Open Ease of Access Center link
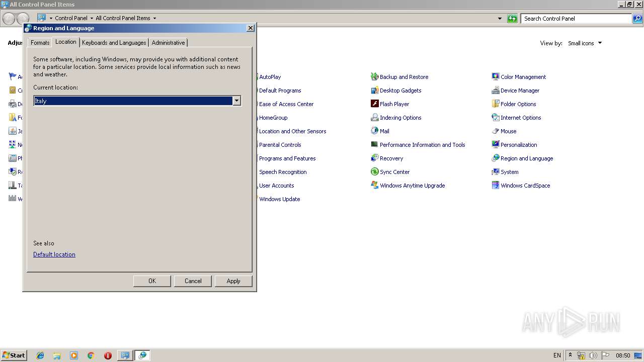Image resolution: width=644 pixels, height=362 pixels. click(286, 104)
